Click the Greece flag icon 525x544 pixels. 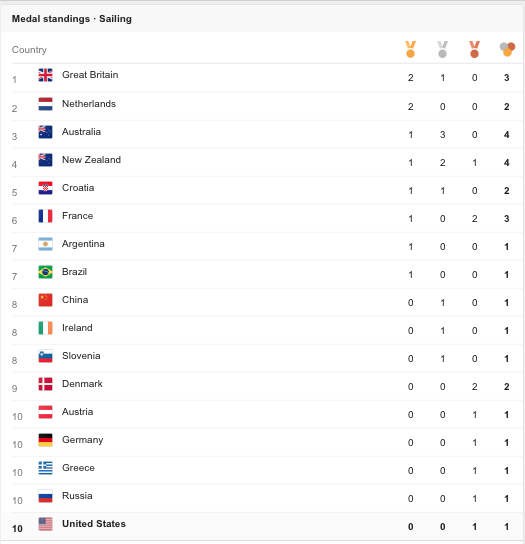45,468
